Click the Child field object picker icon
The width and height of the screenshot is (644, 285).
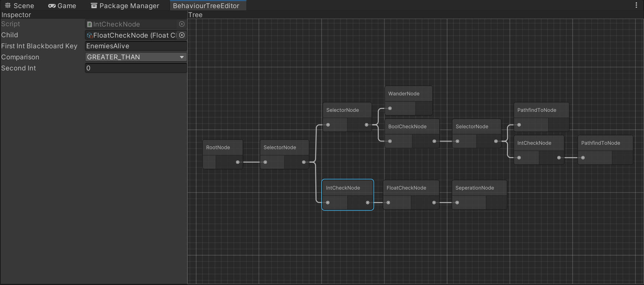click(182, 35)
